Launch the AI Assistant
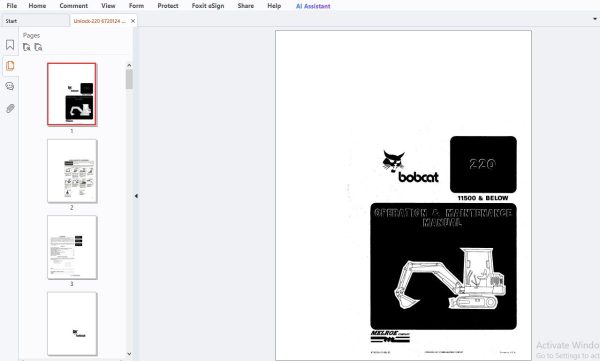Screen dimensions: 600x361 pyautogui.click(x=313, y=6)
